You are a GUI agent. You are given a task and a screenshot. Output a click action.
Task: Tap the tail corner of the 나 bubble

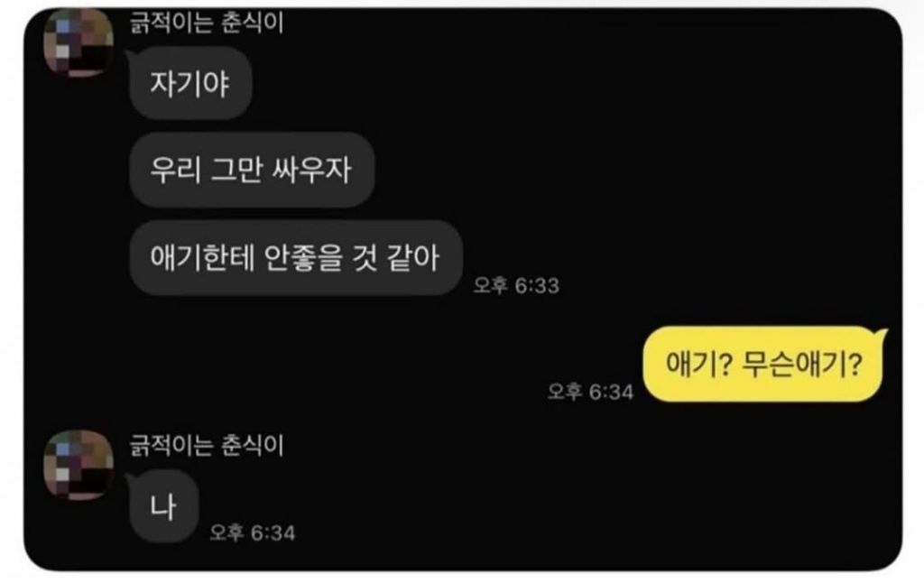pos(133,478)
